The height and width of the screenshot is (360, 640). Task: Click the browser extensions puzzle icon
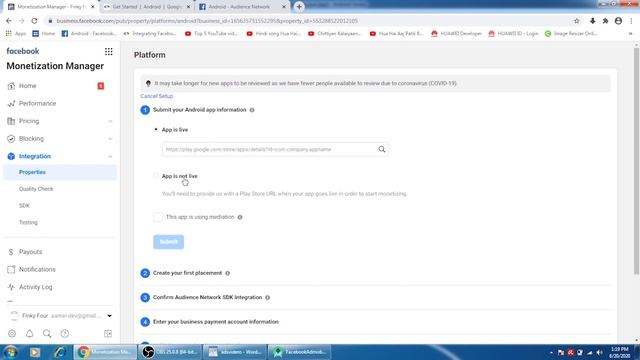tap(605, 21)
